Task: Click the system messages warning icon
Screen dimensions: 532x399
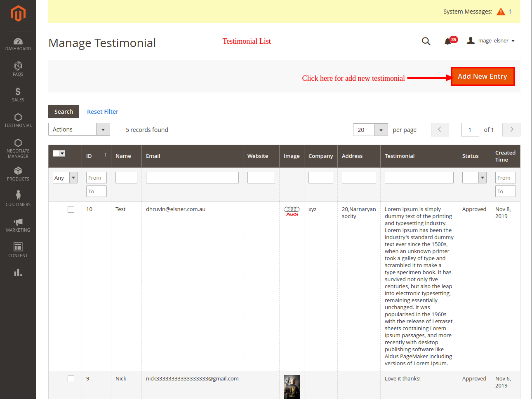Action: tap(501, 12)
